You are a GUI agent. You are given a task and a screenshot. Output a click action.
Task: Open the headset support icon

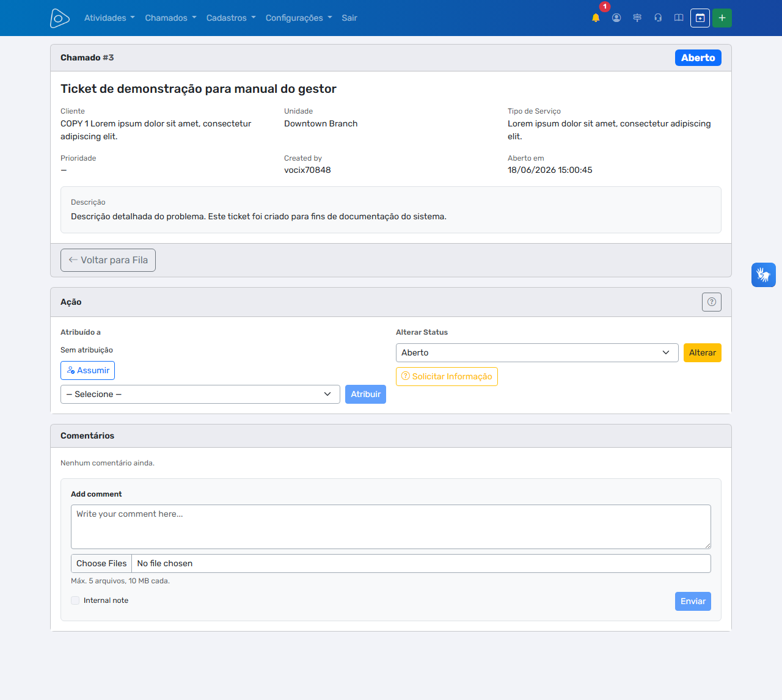(658, 18)
